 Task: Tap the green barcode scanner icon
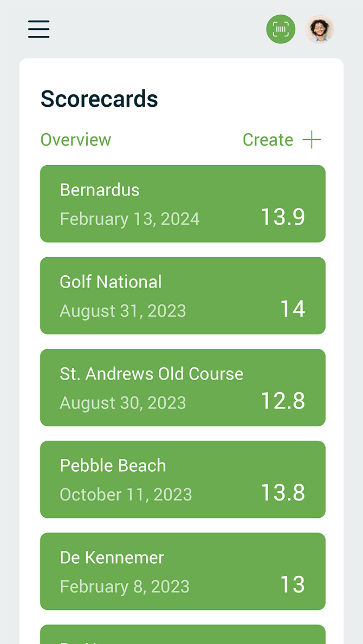tap(281, 29)
